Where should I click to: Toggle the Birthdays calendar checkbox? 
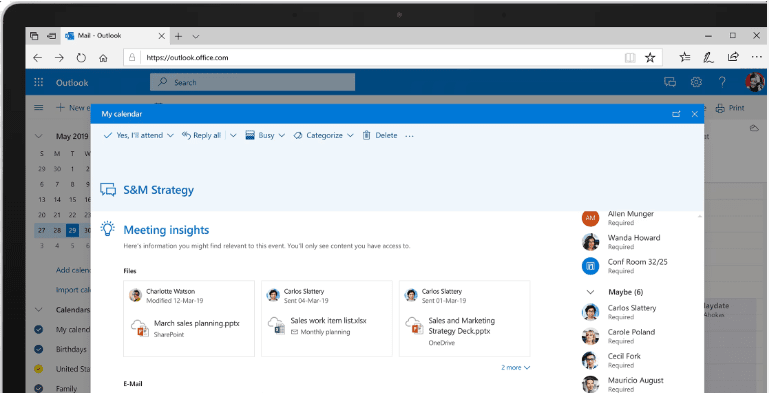tap(39, 349)
